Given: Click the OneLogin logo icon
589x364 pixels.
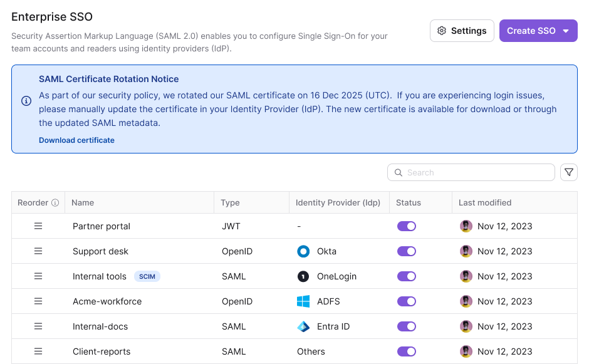Looking at the screenshot, I should point(303,276).
